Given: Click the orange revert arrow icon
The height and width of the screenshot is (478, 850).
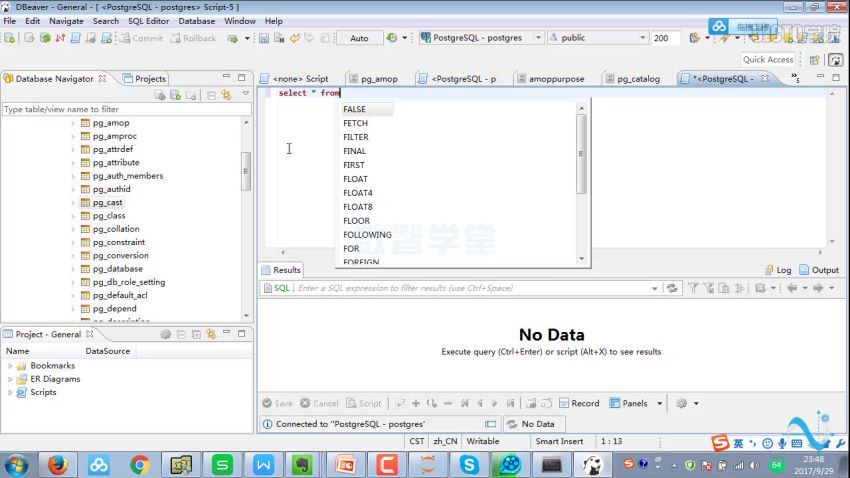Looking at the screenshot, I should point(295,38).
